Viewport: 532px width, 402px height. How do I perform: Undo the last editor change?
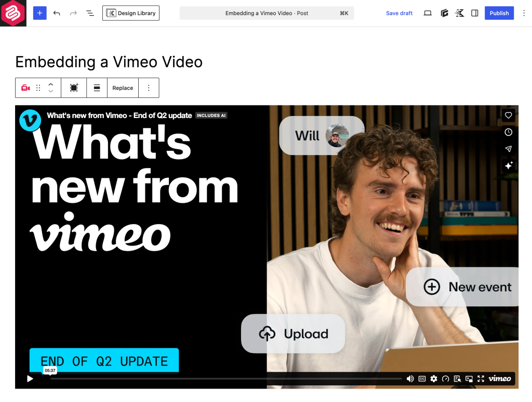point(57,13)
